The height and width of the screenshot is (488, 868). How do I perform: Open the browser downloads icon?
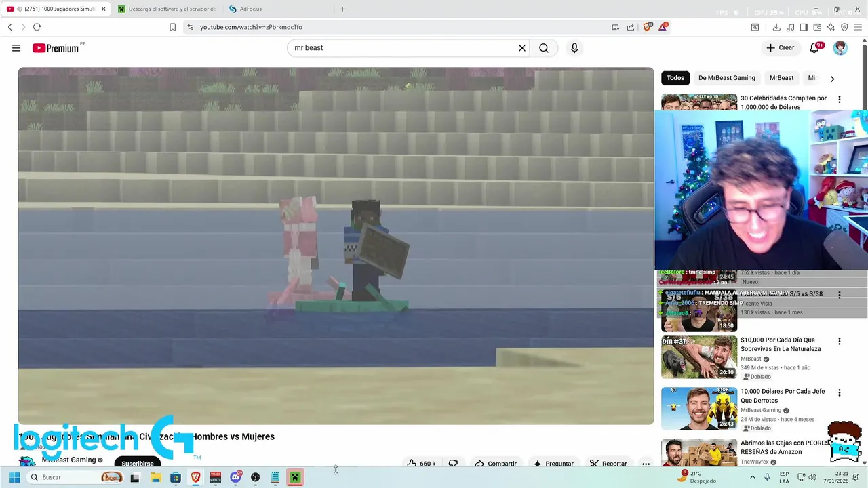pos(776,27)
